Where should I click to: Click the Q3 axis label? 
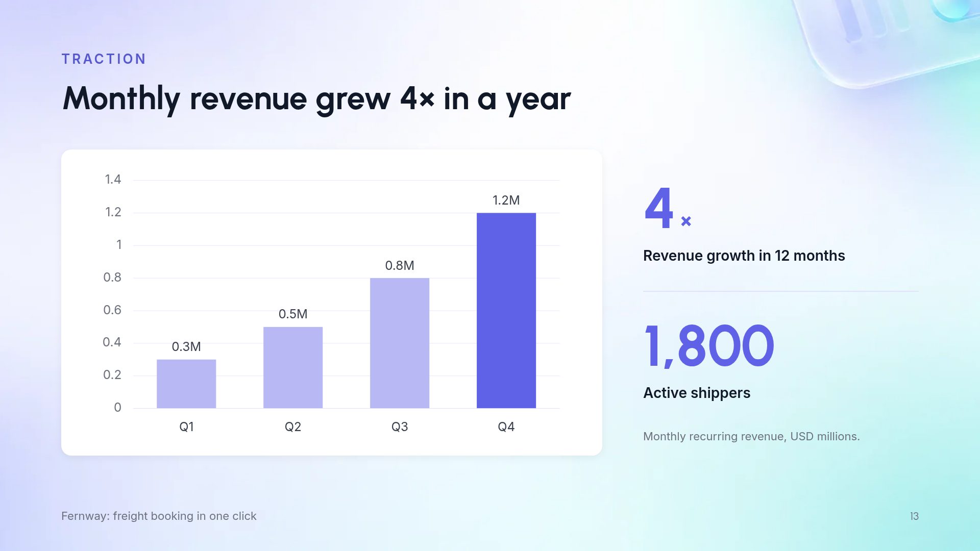point(400,427)
